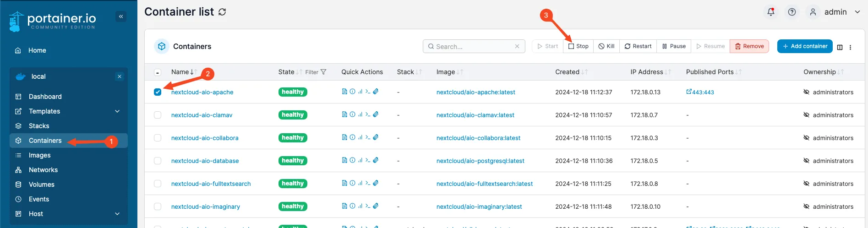Screen dimensions: 868x228
Task: Go to Home in sidebar
Action: tap(37, 50)
